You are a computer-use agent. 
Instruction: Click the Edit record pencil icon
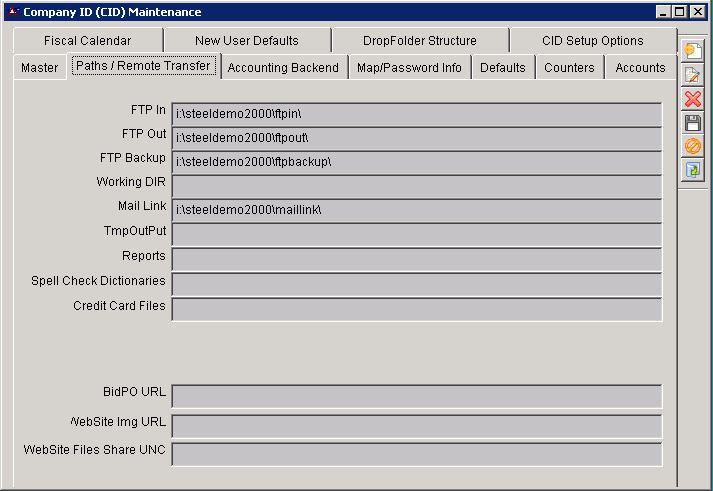(692, 76)
